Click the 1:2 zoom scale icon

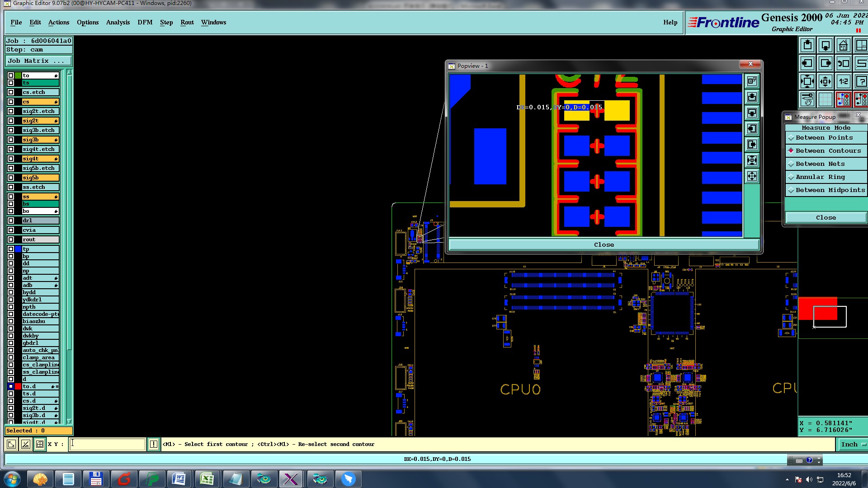pos(843,82)
